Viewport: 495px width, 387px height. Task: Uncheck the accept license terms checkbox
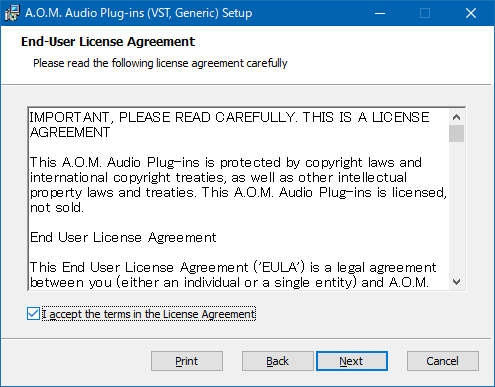tap(33, 314)
